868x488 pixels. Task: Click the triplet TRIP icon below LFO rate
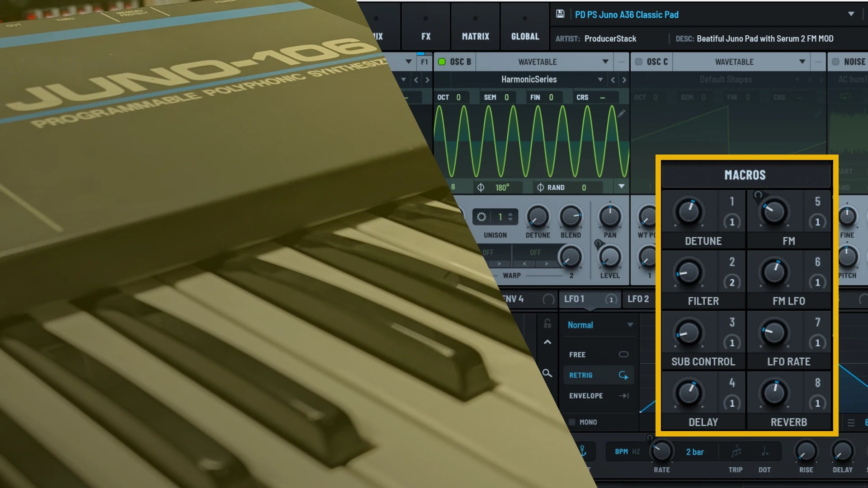(736, 451)
